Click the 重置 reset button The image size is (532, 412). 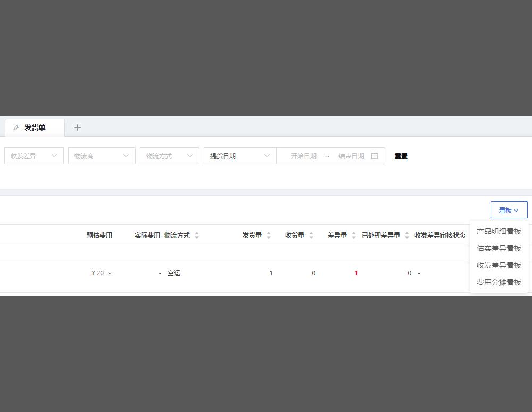[401, 156]
